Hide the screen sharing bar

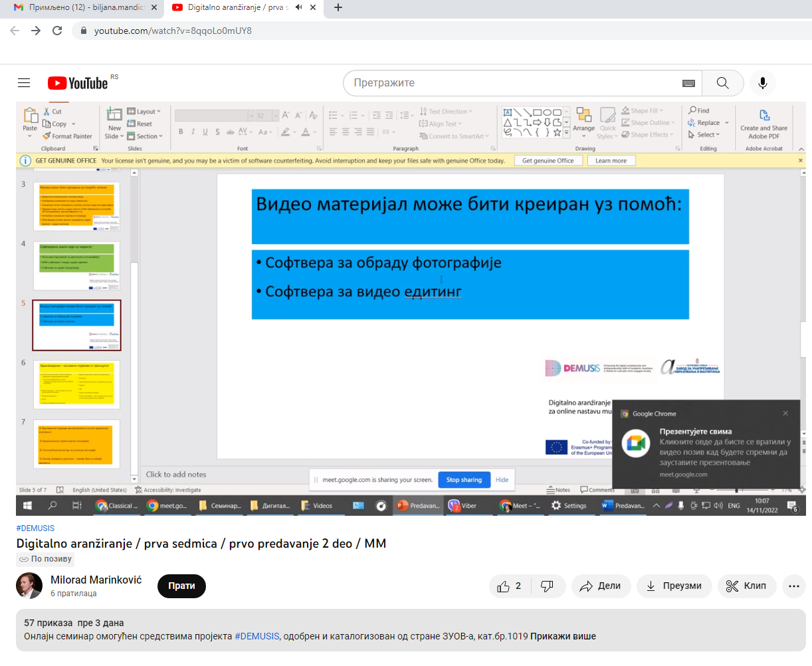point(502,480)
